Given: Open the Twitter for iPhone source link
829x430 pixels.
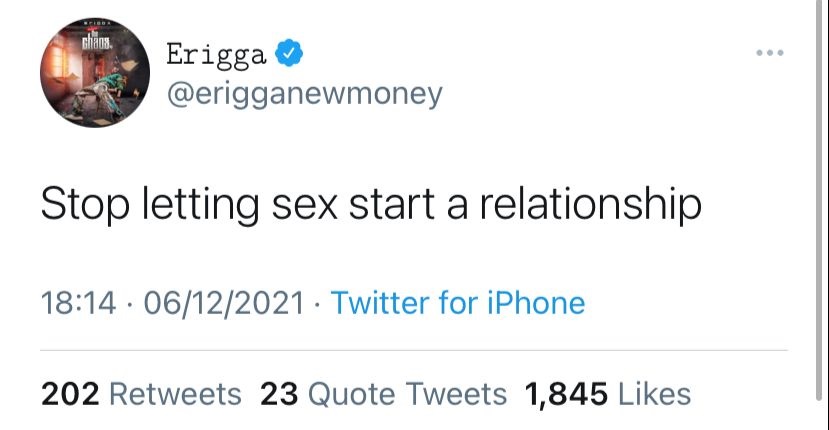Looking at the screenshot, I should [457, 303].
